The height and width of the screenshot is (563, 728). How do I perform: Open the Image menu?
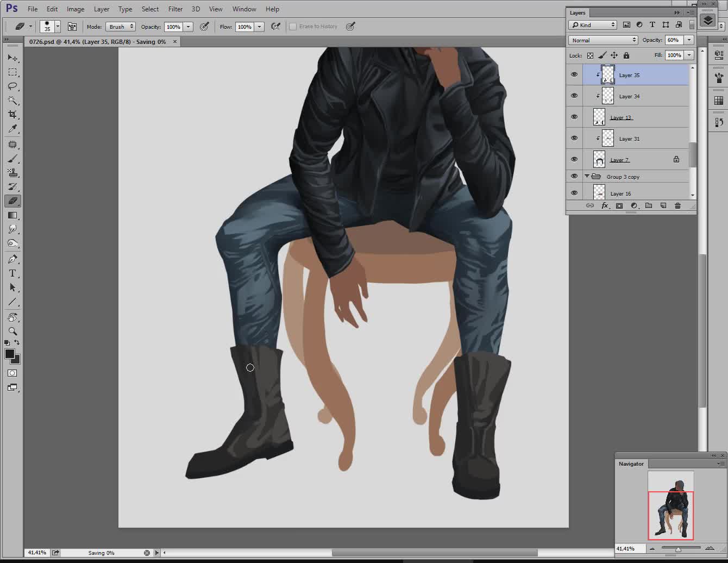pyautogui.click(x=76, y=9)
